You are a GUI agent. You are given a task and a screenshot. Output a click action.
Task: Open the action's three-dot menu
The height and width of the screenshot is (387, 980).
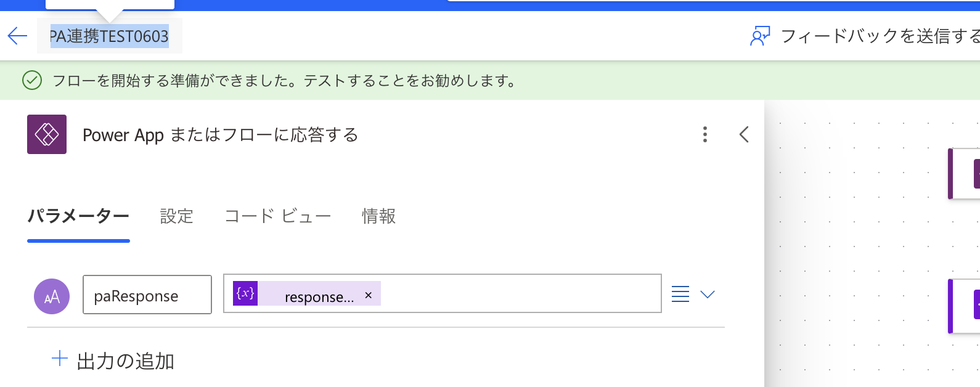click(704, 134)
